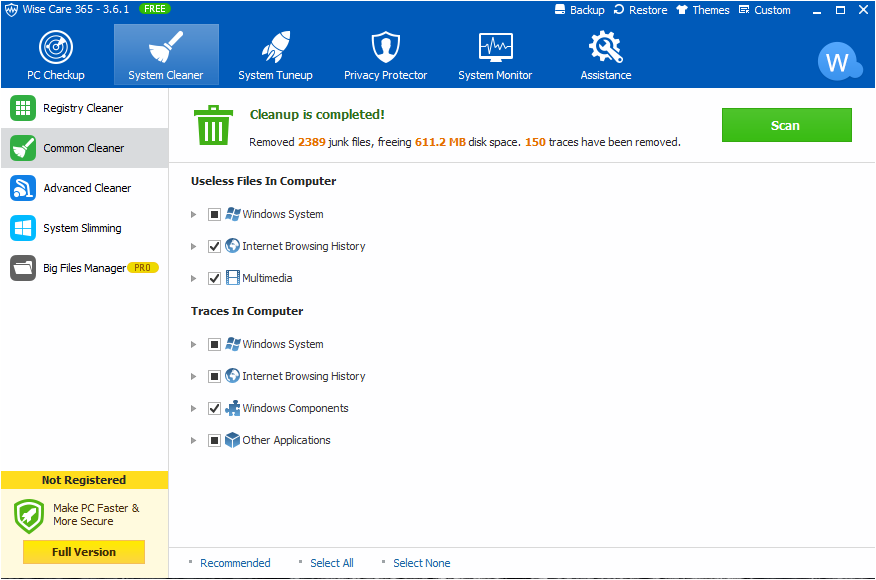
Task: Click the Wise Care 365 logo icon
Action: 11,9
